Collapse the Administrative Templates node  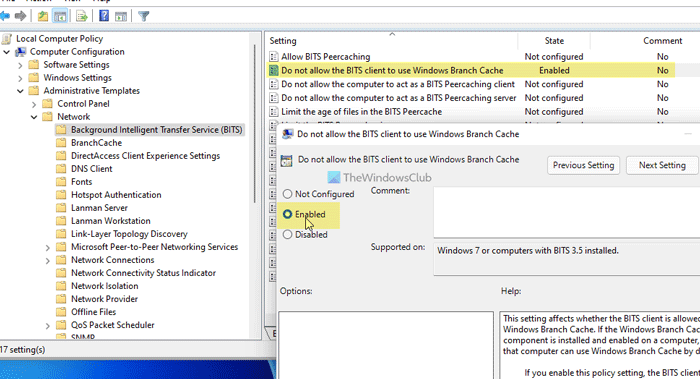pyautogui.click(x=20, y=91)
